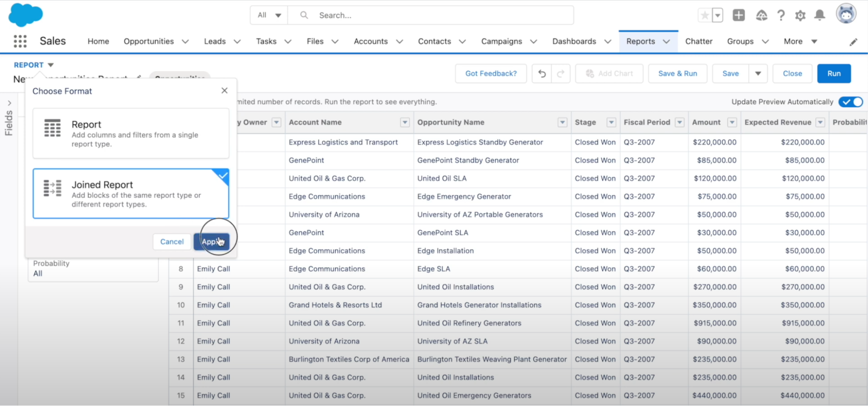Cancel the Choose Format dialog
The height and width of the screenshot is (406, 868).
[x=172, y=242]
